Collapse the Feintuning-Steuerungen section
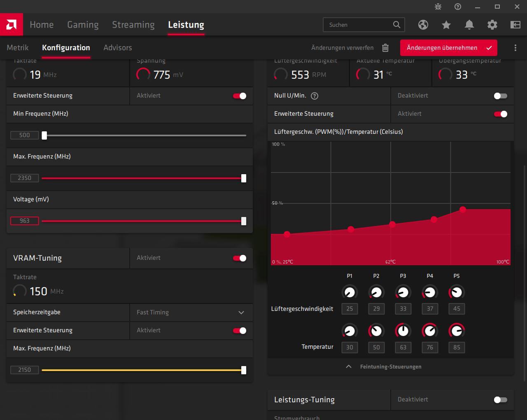The width and height of the screenshot is (527, 420). click(390, 366)
